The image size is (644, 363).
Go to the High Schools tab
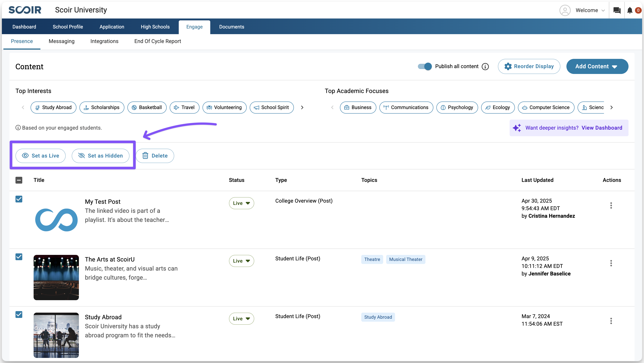(x=155, y=27)
